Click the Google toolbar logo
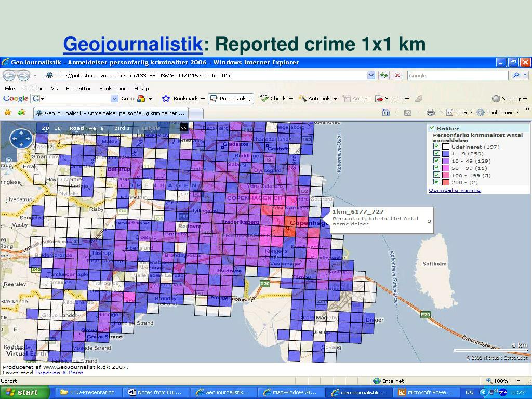 [15, 98]
